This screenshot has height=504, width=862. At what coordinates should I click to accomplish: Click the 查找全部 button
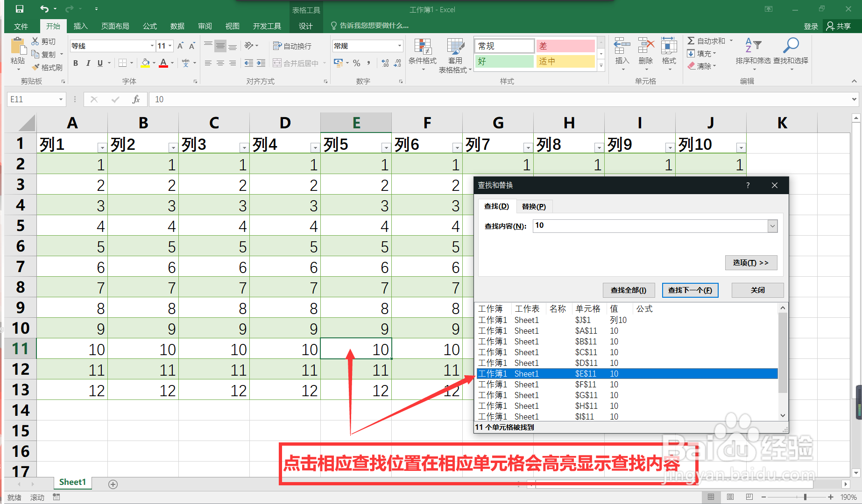click(629, 290)
